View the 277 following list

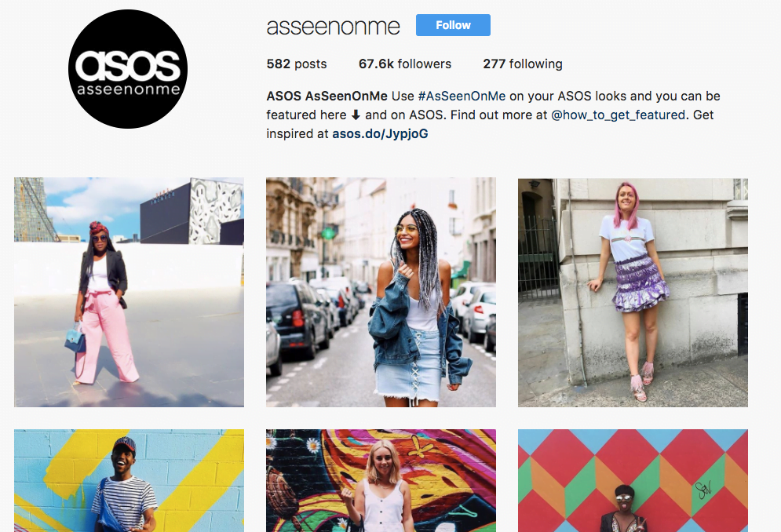[x=523, y=64]
